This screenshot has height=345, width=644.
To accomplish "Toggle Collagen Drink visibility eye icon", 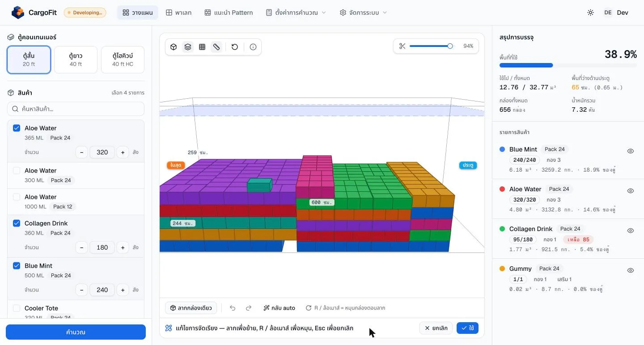I will pos(631,231).
